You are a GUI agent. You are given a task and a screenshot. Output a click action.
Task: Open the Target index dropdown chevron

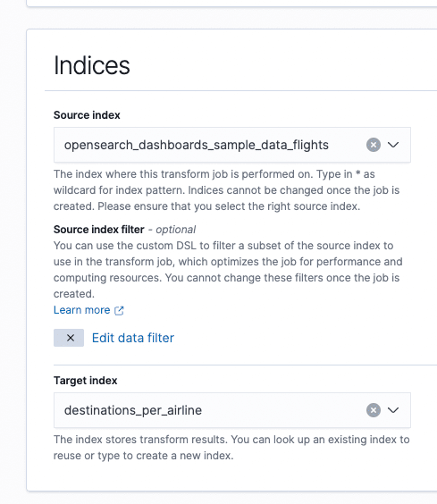click(x=393, y=410)
